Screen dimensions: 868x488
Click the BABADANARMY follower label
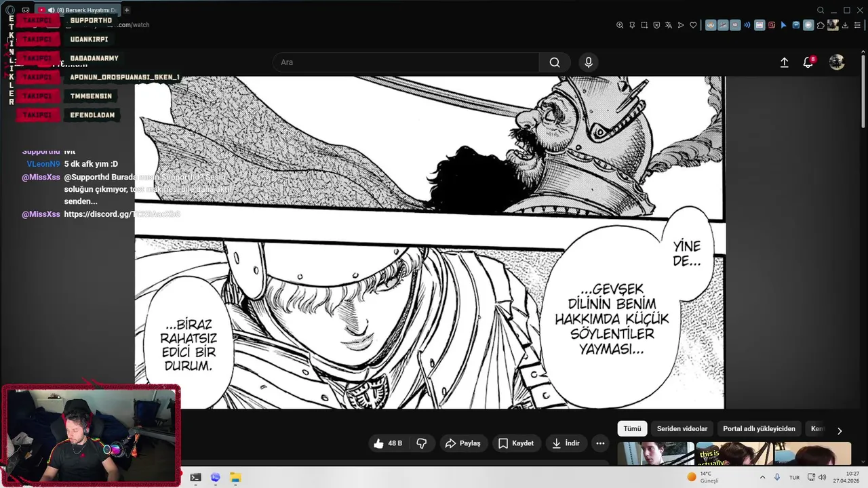point(94,58)
